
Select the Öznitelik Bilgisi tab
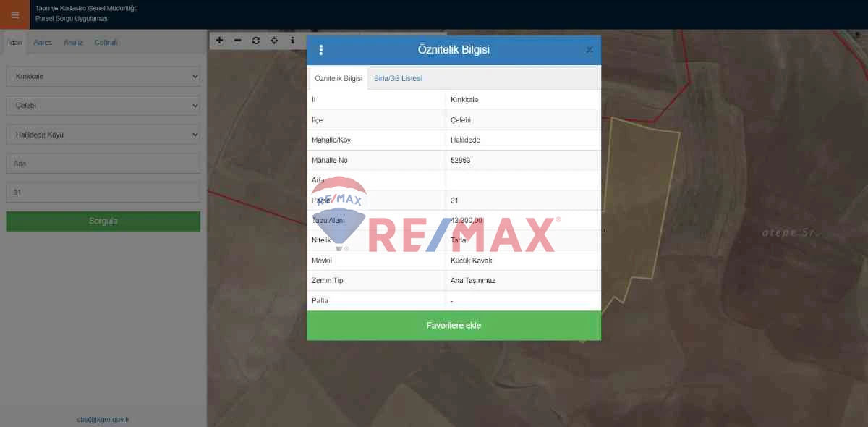click(x=339, y=78)
